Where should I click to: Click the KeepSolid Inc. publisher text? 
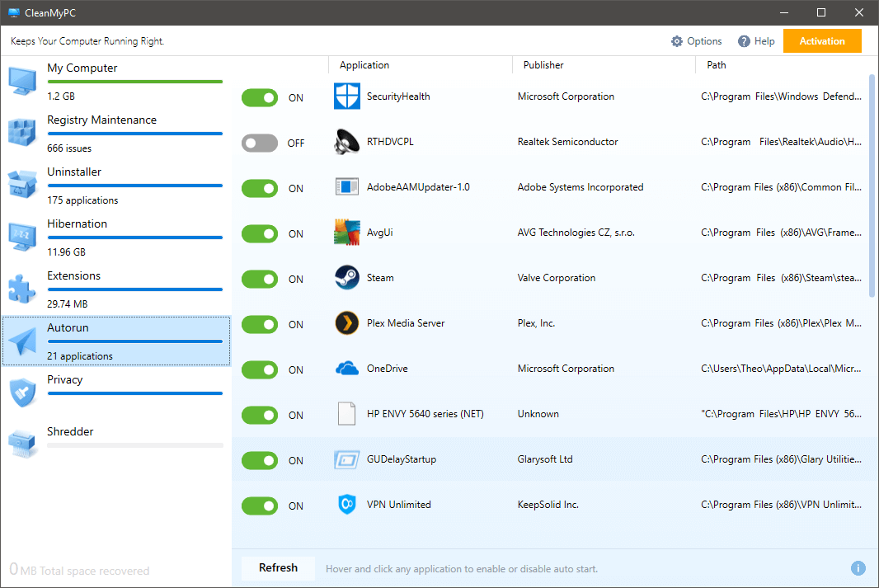pos(548,505)
